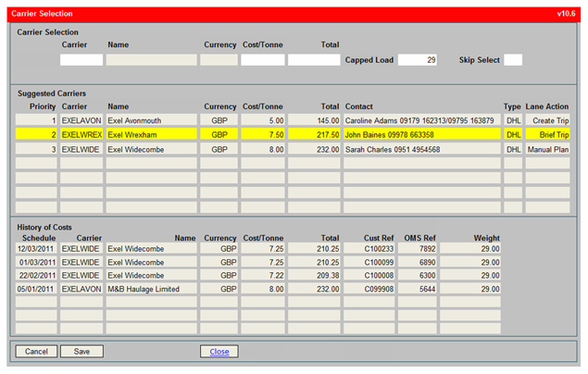Click contact Caroline Adams 09179 162313/09795 163879
The height and width of the screenshot is (374, 588).
coord(422,120)
